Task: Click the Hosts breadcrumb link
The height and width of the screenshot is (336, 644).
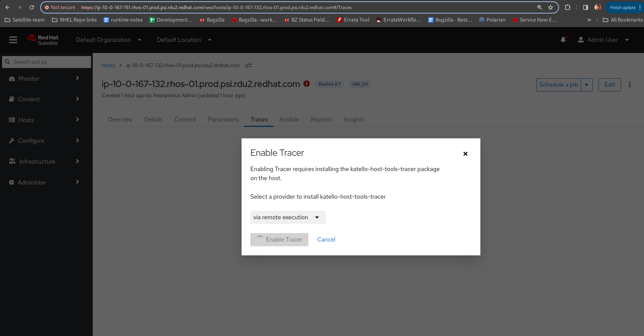Action: coord(108,65)
